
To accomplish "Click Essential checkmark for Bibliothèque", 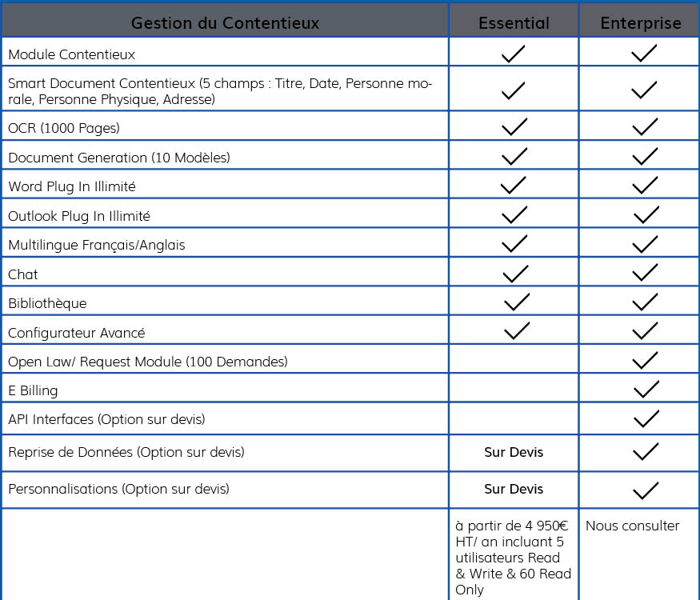I will [x=517, y=302].
